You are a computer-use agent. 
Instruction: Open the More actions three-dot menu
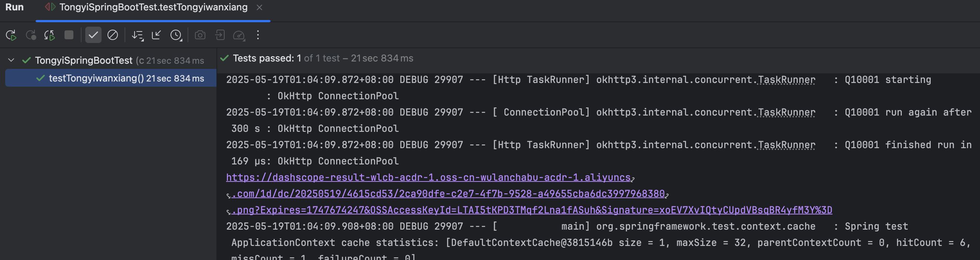pos(258,35)
